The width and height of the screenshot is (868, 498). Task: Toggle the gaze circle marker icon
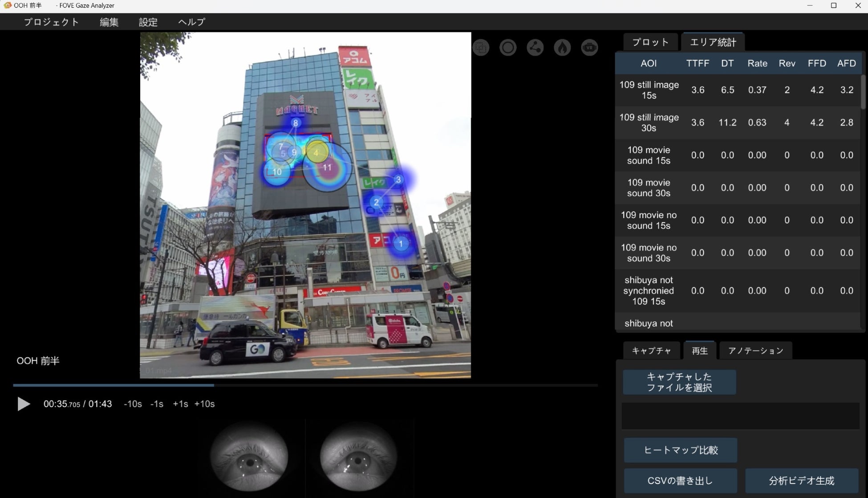508,48
